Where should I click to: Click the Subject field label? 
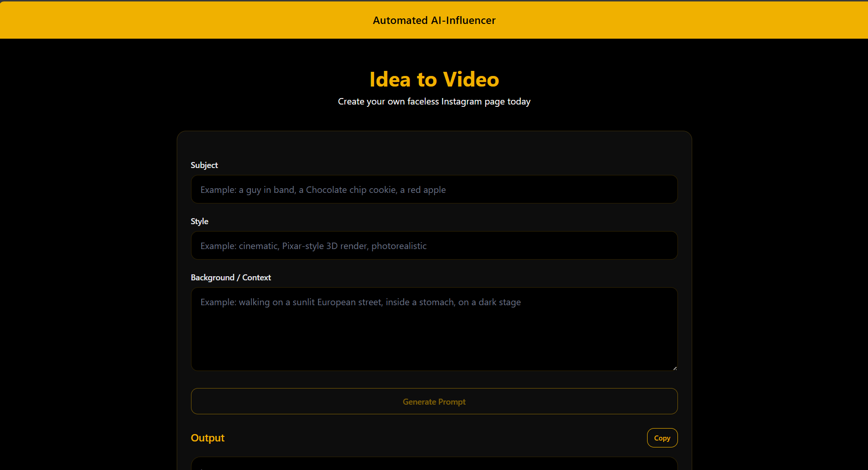click(x=204, y=165)
